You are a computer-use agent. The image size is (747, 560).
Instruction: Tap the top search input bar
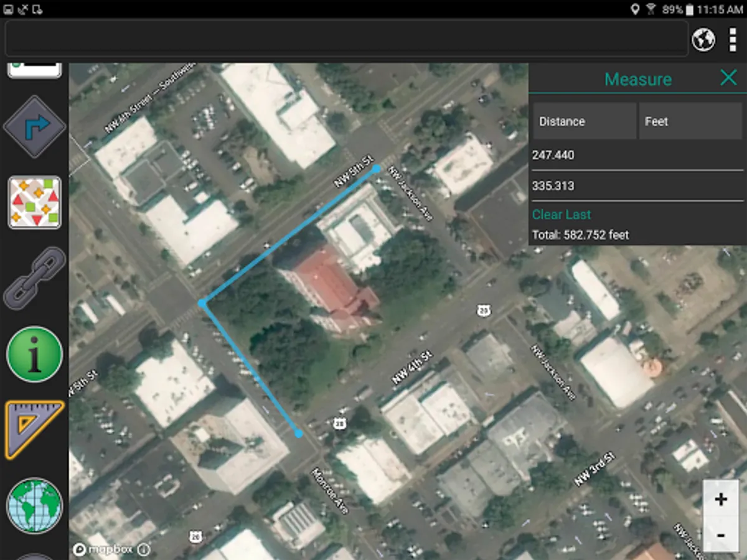[x=347, y=40]
